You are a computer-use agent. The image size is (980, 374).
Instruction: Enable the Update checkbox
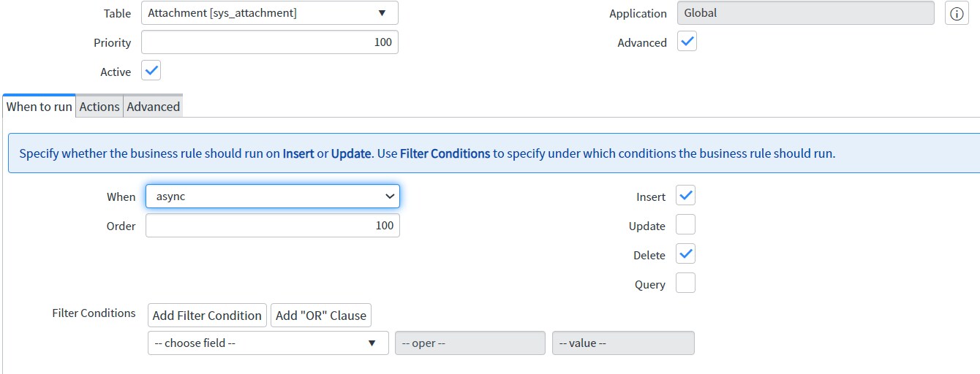tap(685, 225)
